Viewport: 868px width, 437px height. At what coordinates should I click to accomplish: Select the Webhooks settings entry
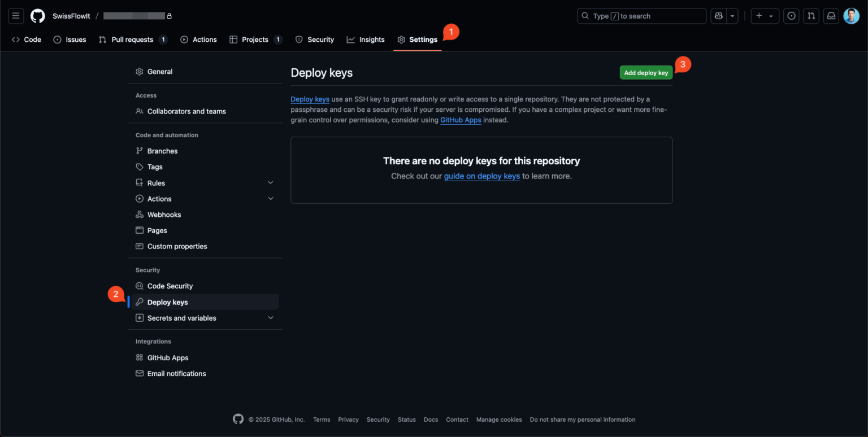click(164, 215)
